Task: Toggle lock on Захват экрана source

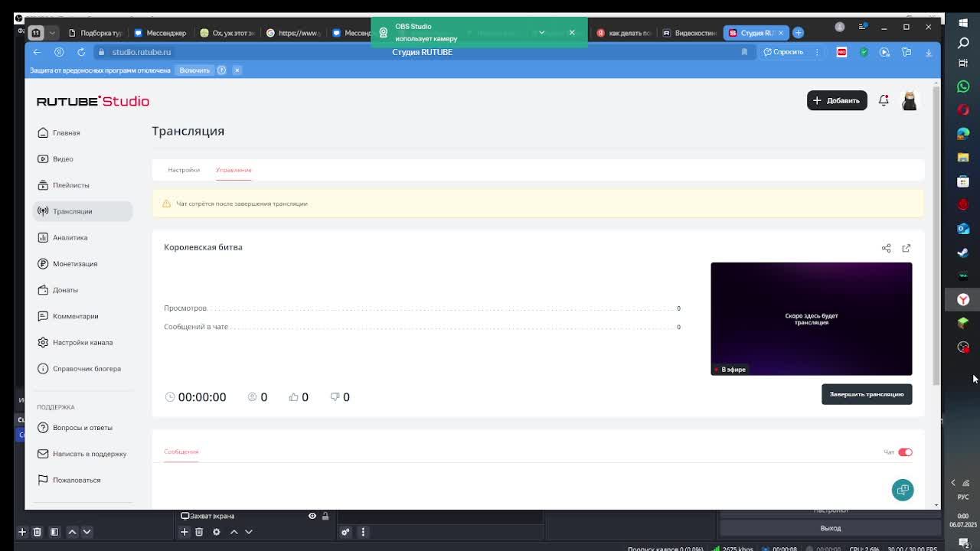Action: (325, 516)
